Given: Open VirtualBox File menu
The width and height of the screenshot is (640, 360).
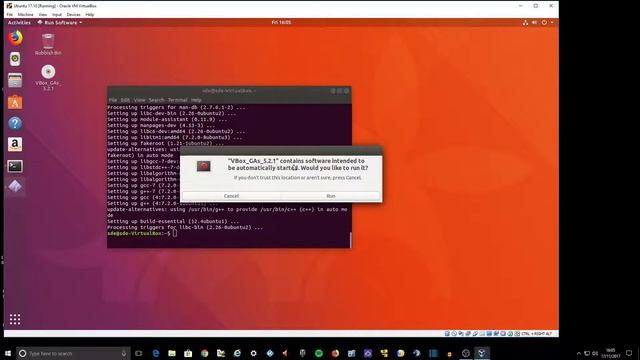Looking at the screenshot, I should (9, 15).
